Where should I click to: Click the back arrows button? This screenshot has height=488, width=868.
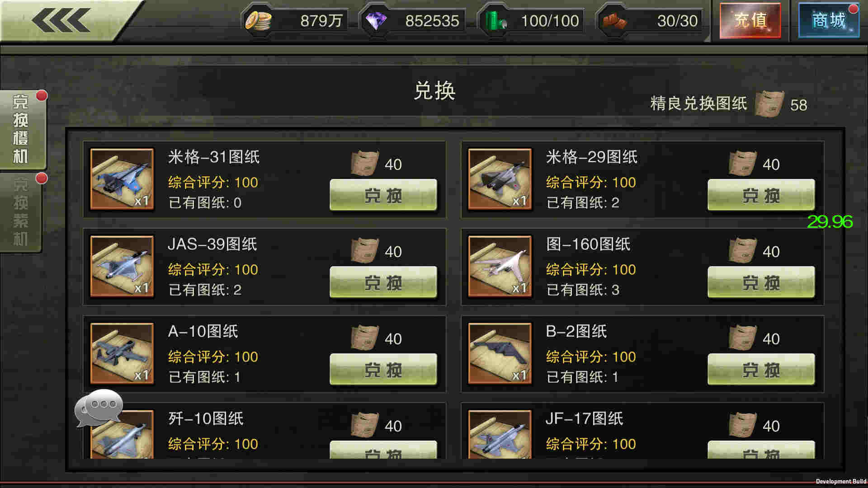[x=61, y=20]
